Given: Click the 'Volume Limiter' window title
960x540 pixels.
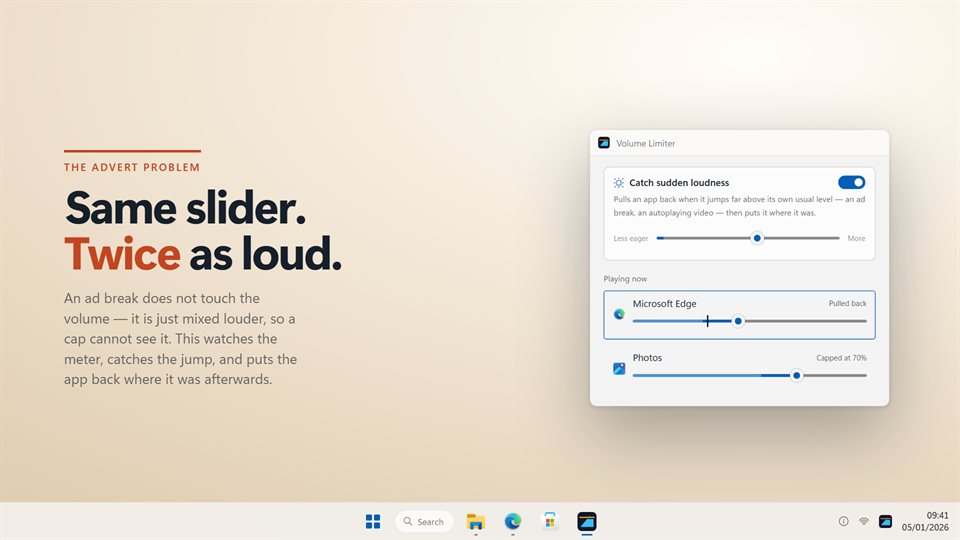Looking at the screenshot, I should point(645,143).
